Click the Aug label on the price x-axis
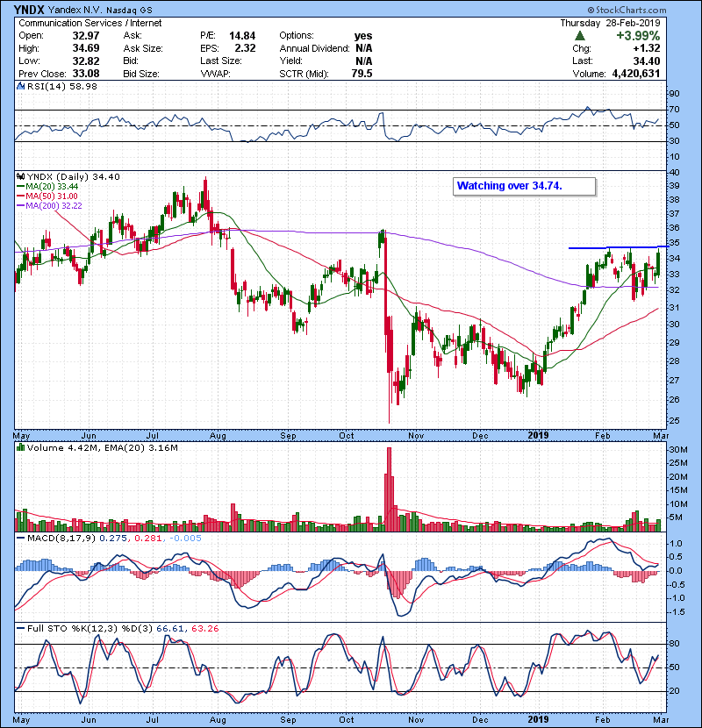 pyautogui.click(x=218, y=436)
